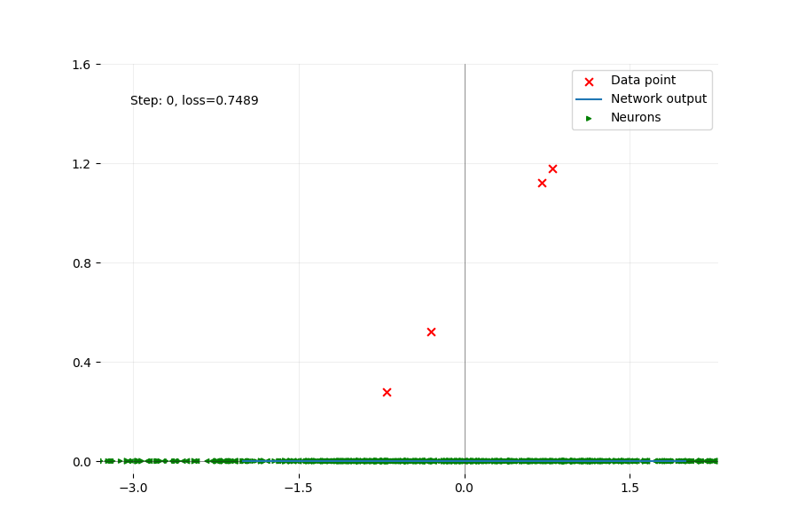
Task: Click the −1.5 x-axis tick label
Action: pos(299,489)
